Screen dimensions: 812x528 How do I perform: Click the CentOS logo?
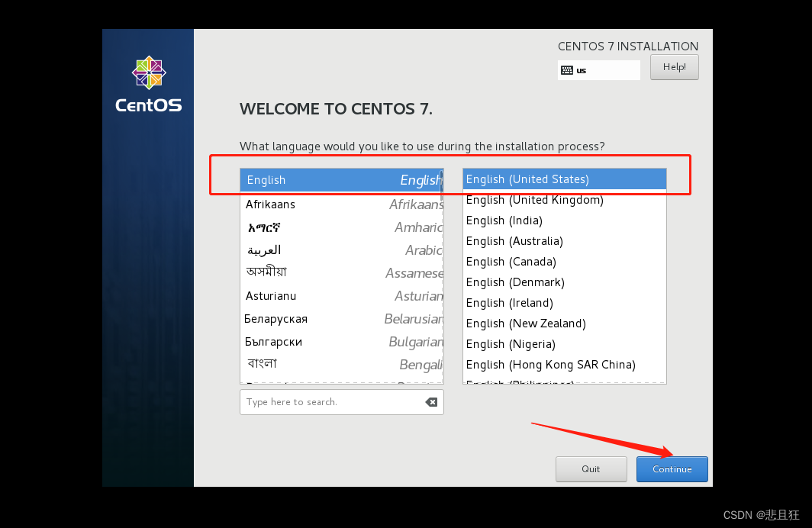click(x=149, y=85)
